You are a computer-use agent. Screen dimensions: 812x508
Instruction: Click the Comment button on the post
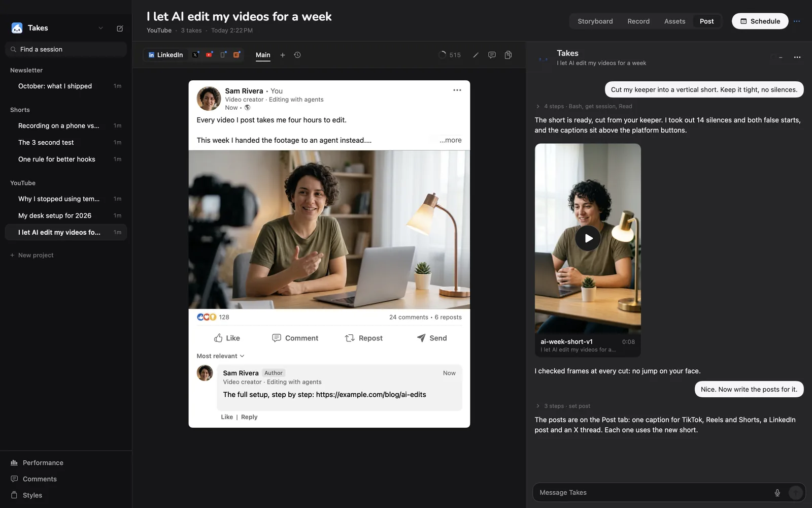click(295, 338)
